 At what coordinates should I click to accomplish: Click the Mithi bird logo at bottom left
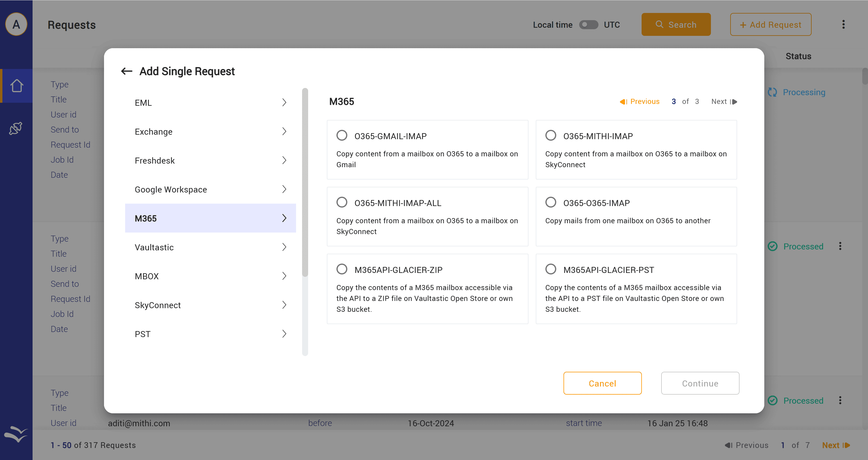[16, 434]
